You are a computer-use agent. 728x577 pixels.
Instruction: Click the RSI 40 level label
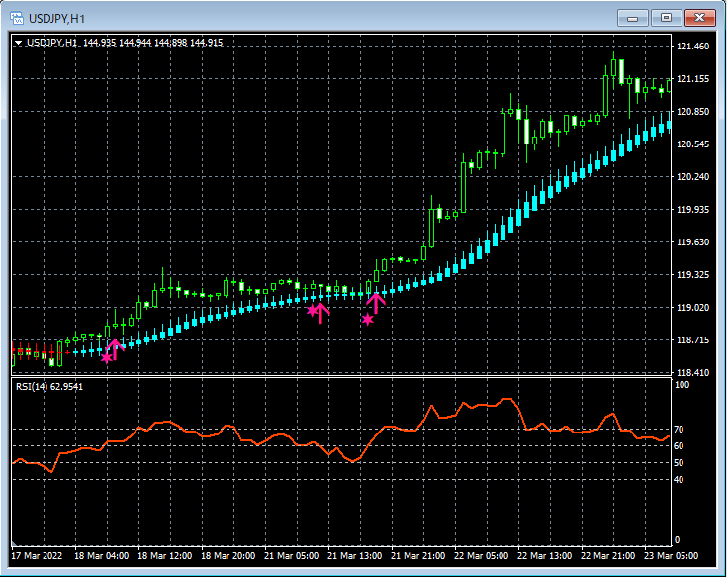click(x=679, y=479)
